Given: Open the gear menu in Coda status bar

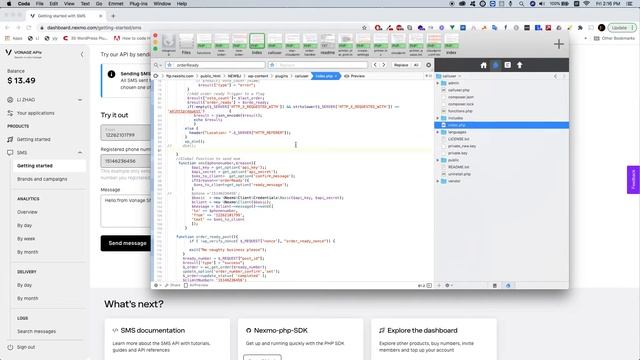Looking at the screenshot, I should 157,285.
